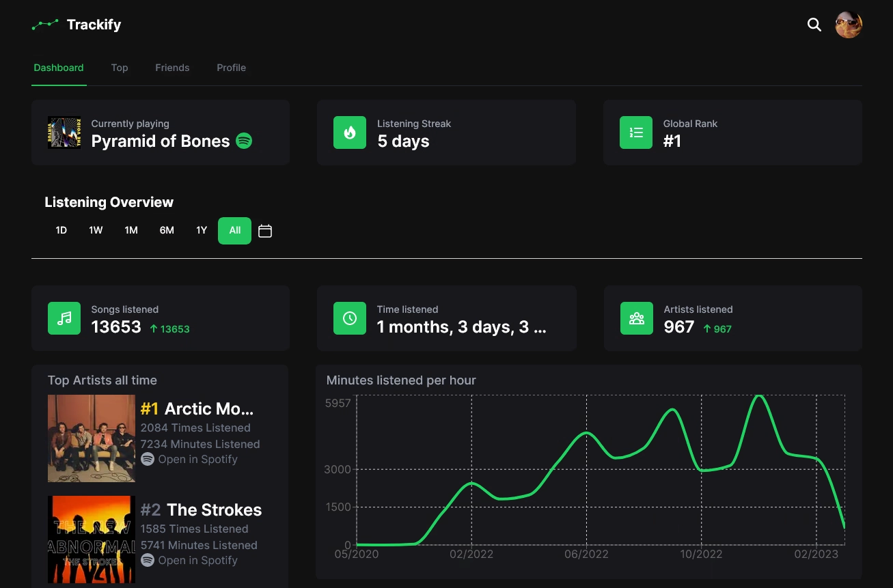Select the All time range filter
The image size is (893, 588).
pyautogui.click(x=234, y=230)
